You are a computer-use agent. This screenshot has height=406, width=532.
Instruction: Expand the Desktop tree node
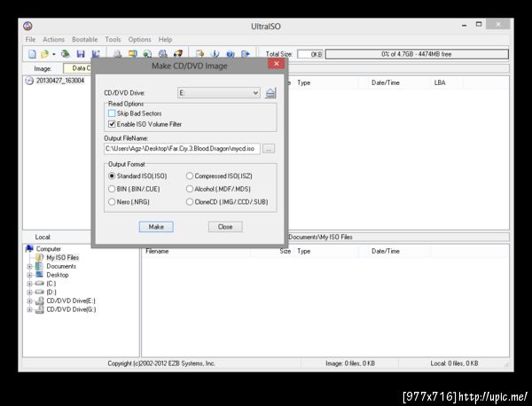[x=29, y=275]
